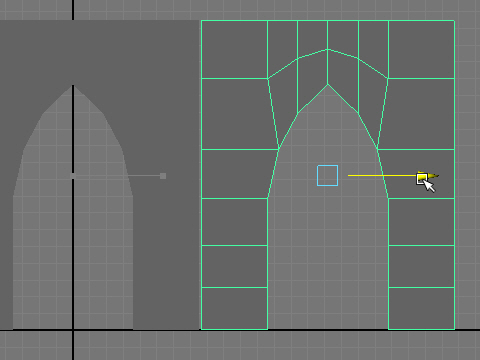
Task: Select the bottom-right face of wireframe arch pillar
Action: (421, 308)
